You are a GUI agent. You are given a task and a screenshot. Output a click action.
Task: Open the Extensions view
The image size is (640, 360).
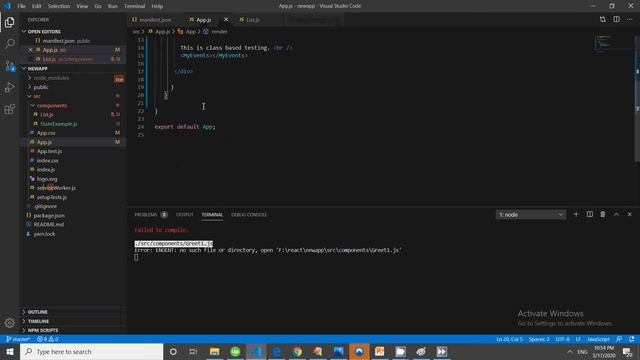point(9,109)
